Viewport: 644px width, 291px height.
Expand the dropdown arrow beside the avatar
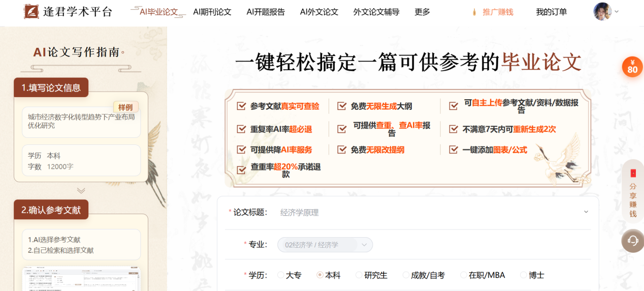point(617,12)
